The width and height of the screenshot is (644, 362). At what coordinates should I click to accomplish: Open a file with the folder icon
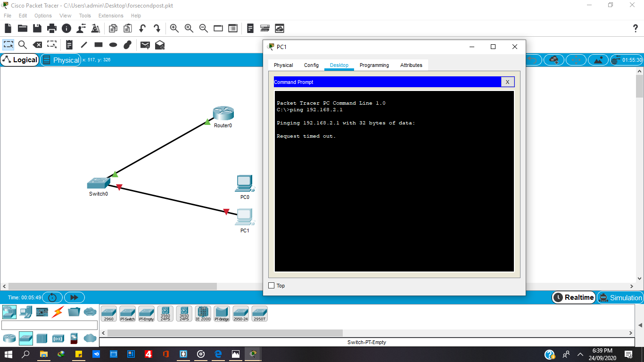click(x=23, y=28)
